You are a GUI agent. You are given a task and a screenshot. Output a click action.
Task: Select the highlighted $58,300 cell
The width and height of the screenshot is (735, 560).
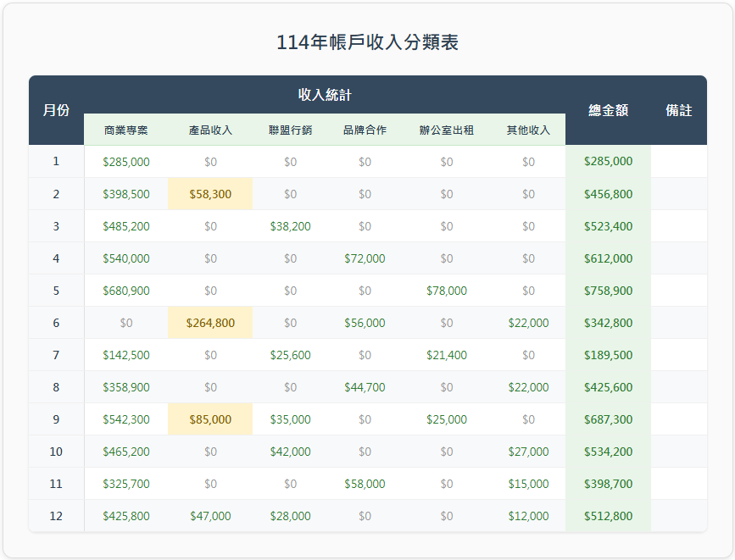pos(210,194)
